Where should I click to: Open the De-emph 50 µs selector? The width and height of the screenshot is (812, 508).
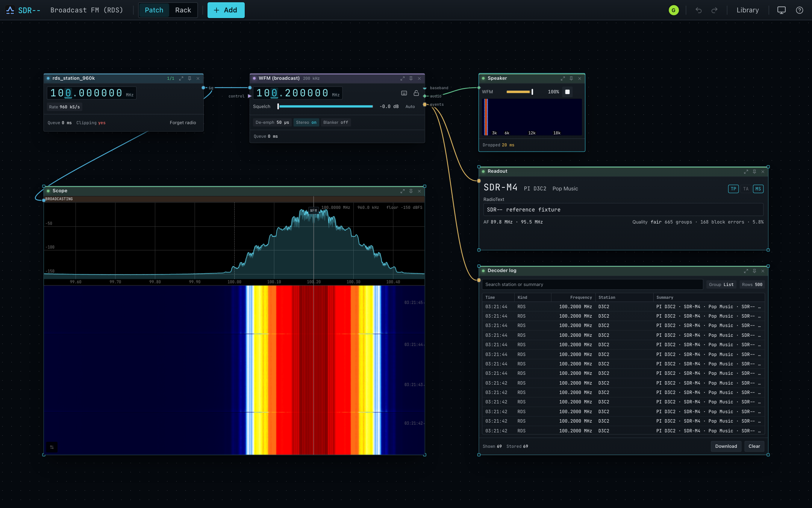coord(272,123)
